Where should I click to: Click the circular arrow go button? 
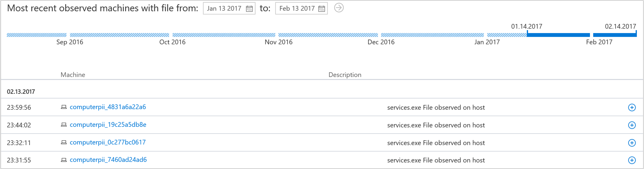(339, 8)
